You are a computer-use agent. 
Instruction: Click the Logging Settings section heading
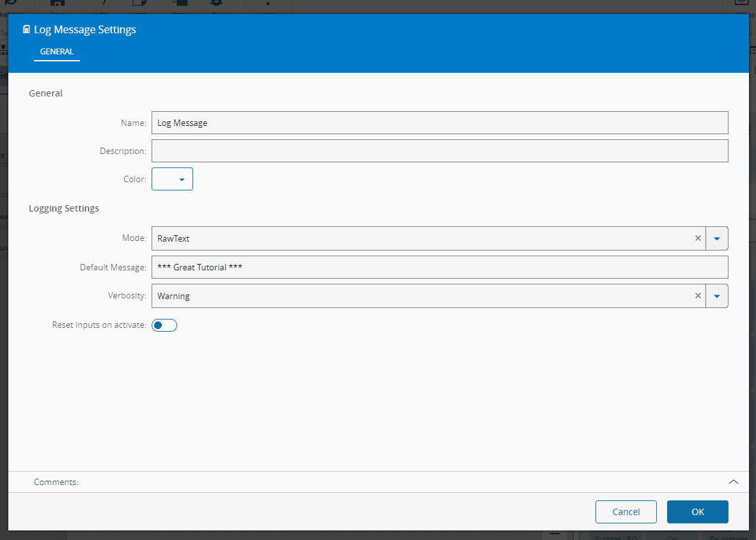pos(64,208)
